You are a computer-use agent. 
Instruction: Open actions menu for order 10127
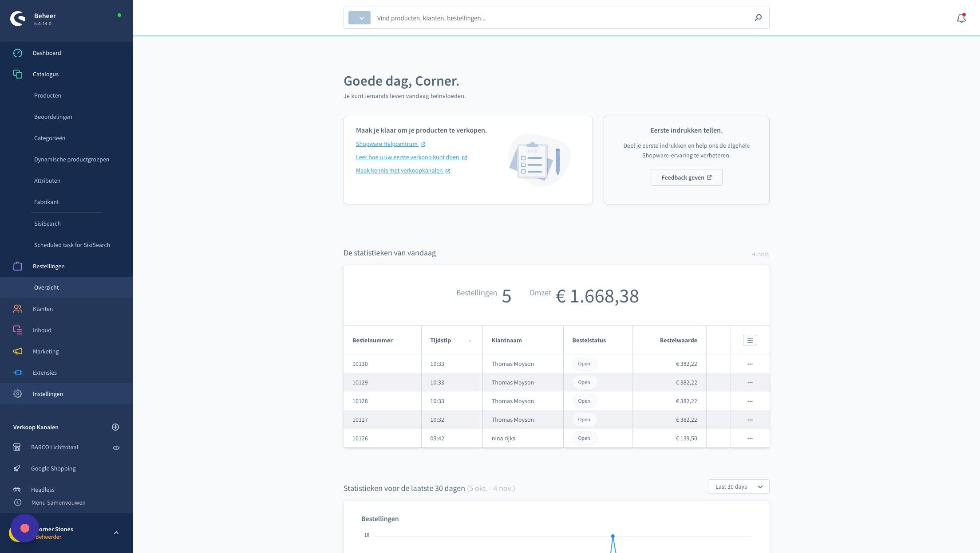tap(750, 420)
